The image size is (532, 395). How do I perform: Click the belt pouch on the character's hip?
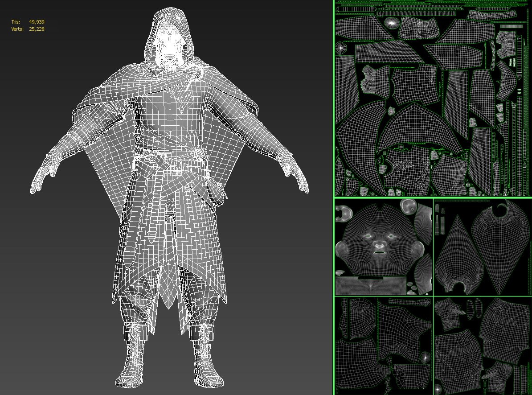(216, 190)
